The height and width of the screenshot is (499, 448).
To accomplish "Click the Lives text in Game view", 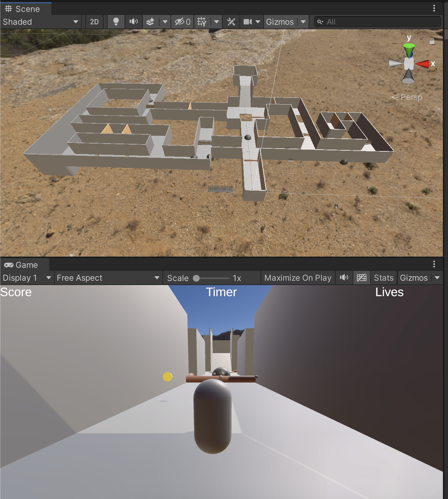I will click(389, 292).
